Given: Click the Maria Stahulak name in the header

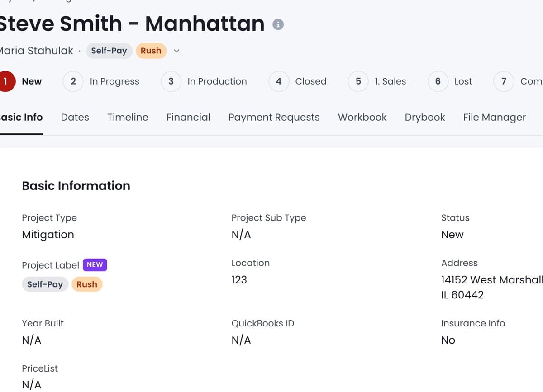Looking at the screenshot, I should tap(36, 51).
